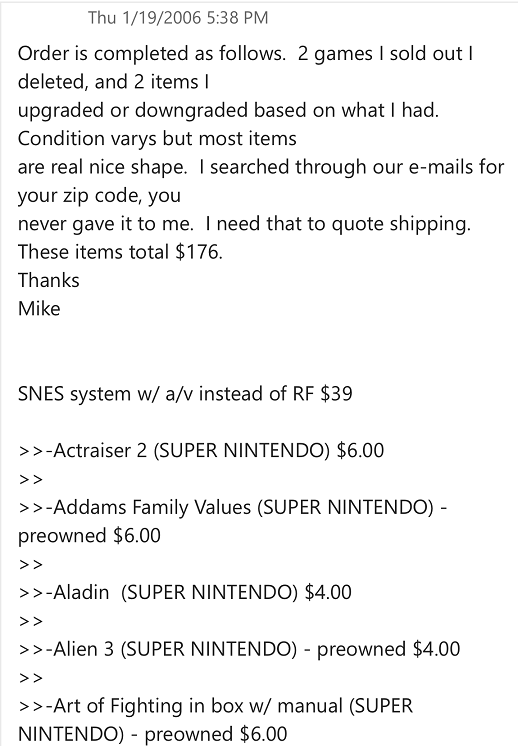The height and width of the screenshot is (746, 518).
Task: Click the line 'These items total $176.'
Action: tap(120, 252)
